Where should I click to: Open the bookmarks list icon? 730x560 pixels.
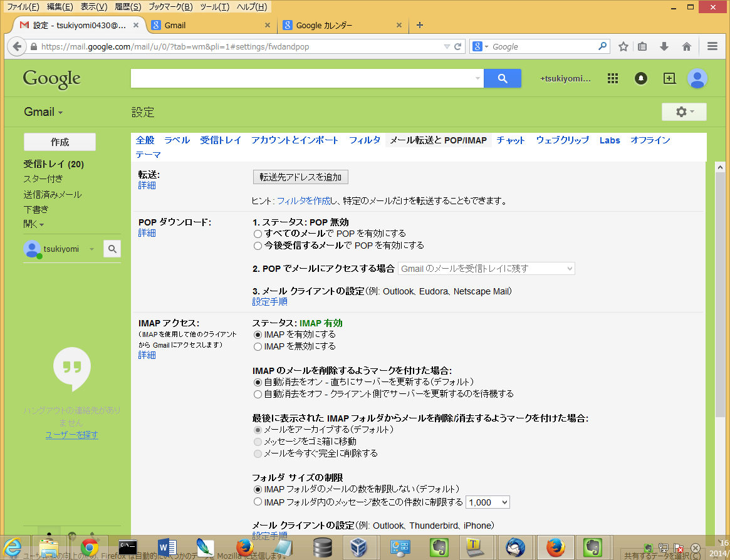point(642,46)
